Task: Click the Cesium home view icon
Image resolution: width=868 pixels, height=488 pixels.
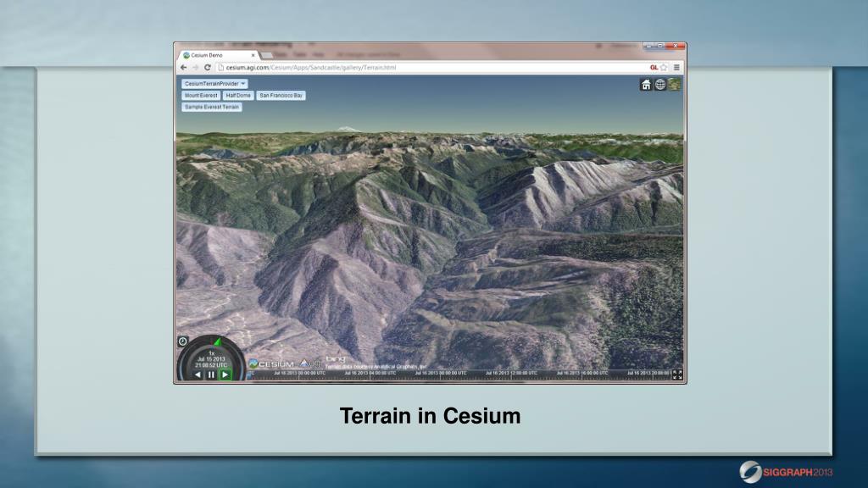Action: (x=646, y=85)
